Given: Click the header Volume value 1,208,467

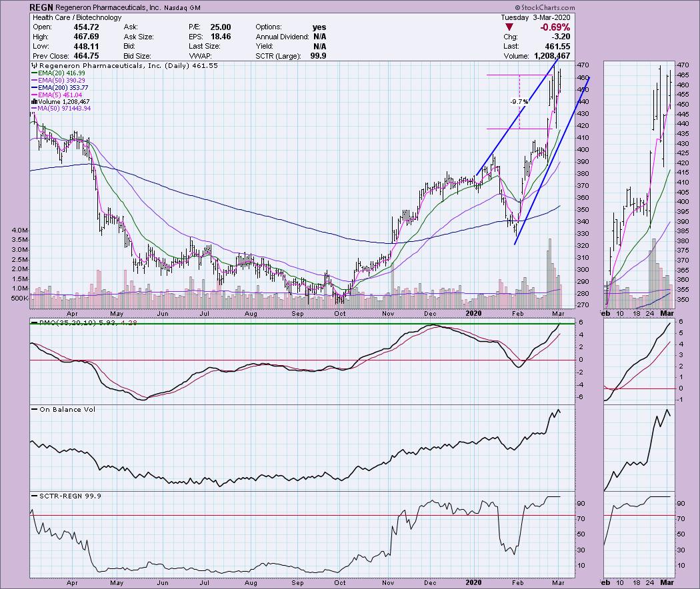Looking at the screenshot, I should (552, 56).
